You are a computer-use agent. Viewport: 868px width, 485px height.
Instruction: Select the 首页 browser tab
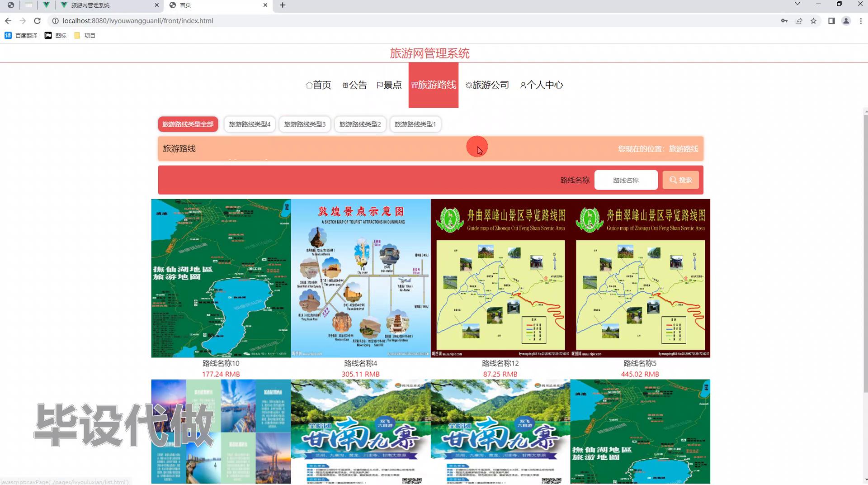[x=218, y=5]
